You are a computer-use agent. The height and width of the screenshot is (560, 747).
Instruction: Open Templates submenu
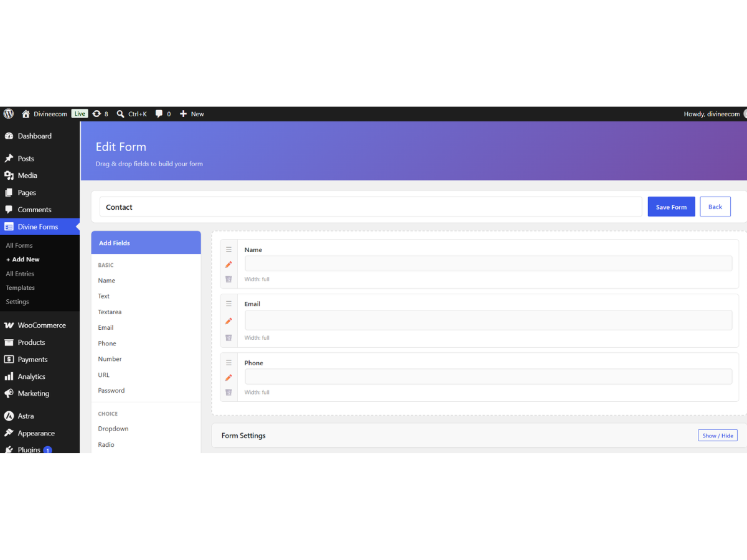[21, 288]
